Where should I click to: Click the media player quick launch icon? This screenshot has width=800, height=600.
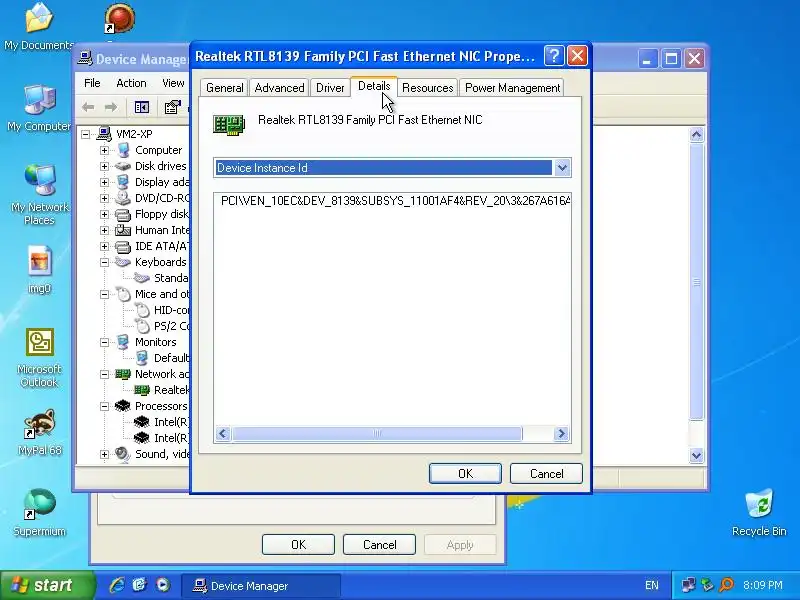[x=163, y=585]
